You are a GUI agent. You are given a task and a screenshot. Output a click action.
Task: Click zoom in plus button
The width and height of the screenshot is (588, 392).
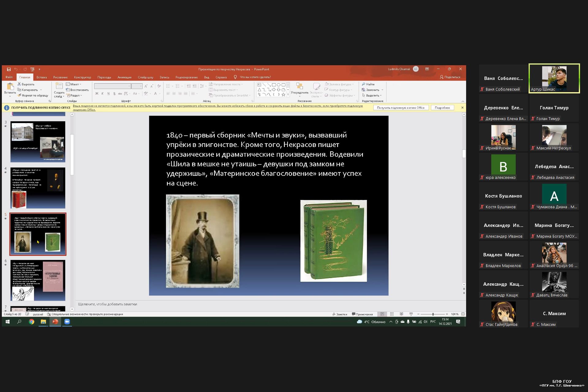447,314
